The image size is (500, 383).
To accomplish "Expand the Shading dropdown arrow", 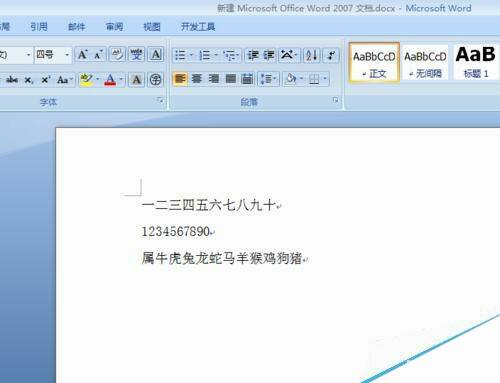I will coord(301,79).
